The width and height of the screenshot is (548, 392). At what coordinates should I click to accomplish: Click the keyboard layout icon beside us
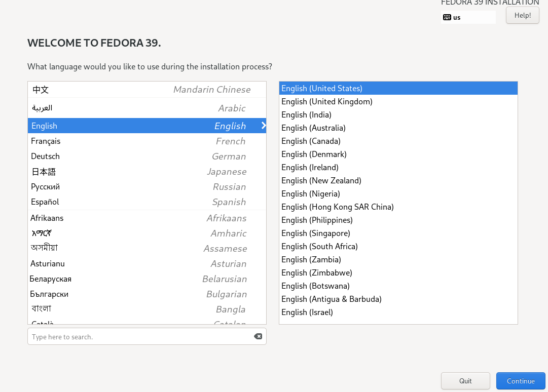pos(447,17)
